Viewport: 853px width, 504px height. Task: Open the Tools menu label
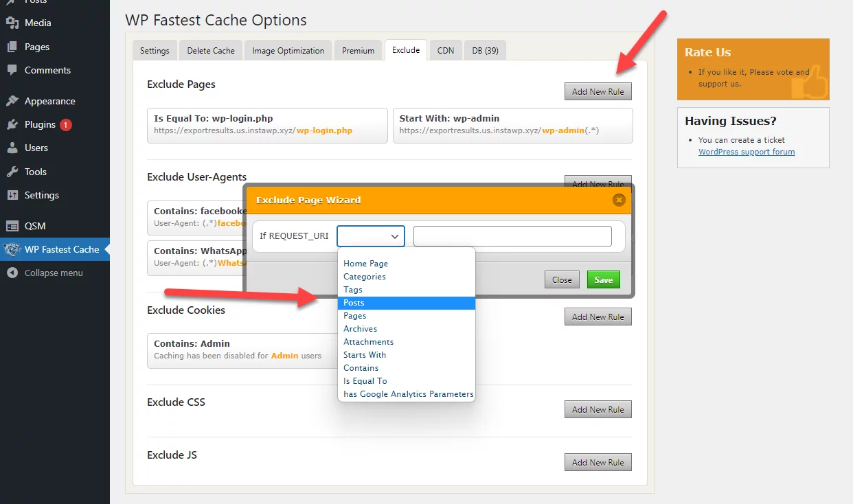pyautogui.click(x=36, y=172)
